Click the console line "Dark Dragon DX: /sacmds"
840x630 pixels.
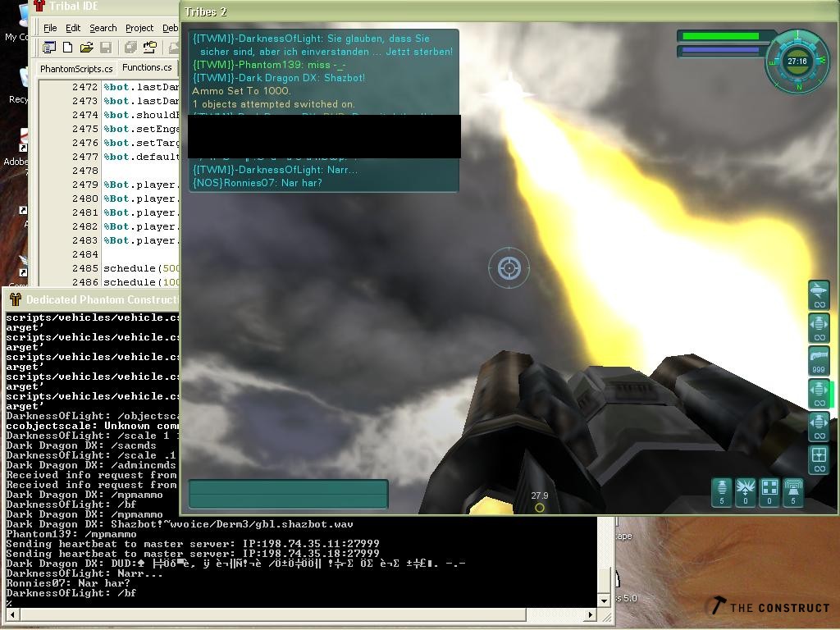(81, 445)
